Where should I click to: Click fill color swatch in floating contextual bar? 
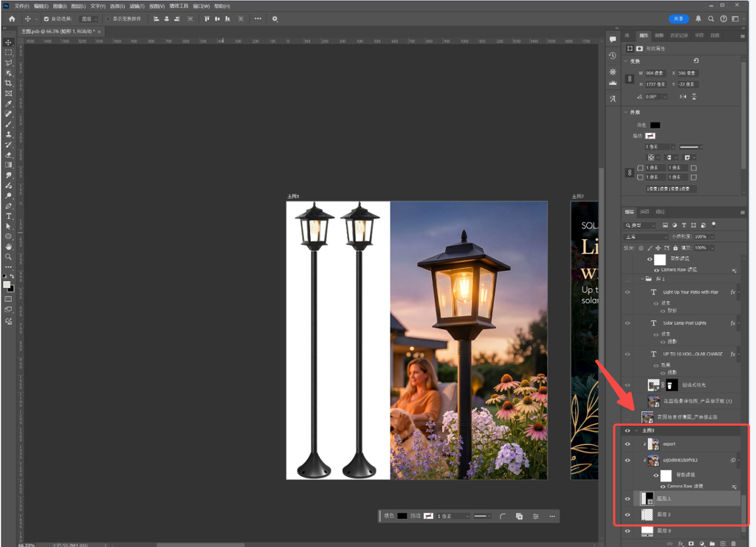tap(402, 516)
